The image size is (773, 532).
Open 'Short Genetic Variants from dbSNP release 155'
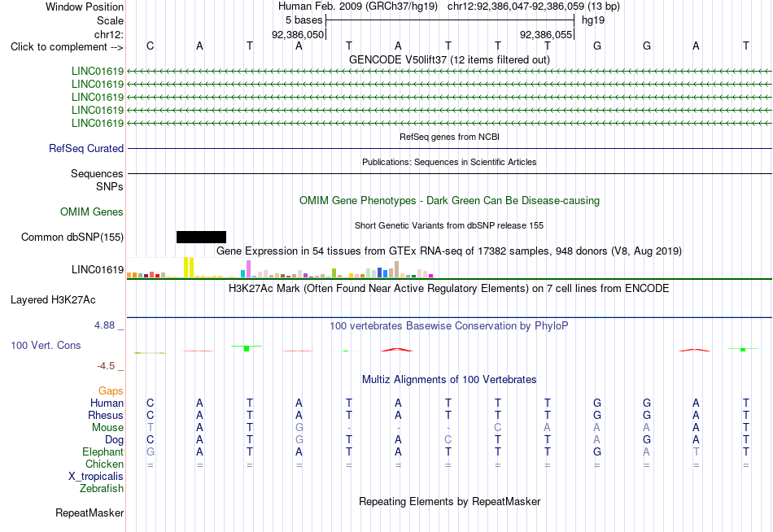pos(449,225)
